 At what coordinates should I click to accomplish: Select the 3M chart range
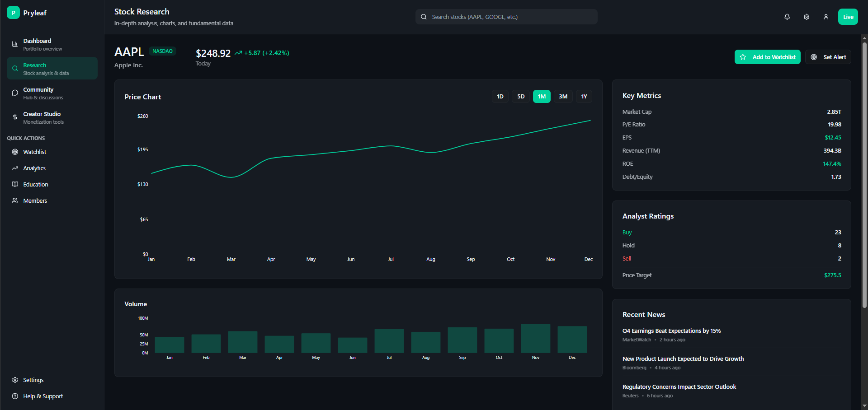(x=563, y=96)
